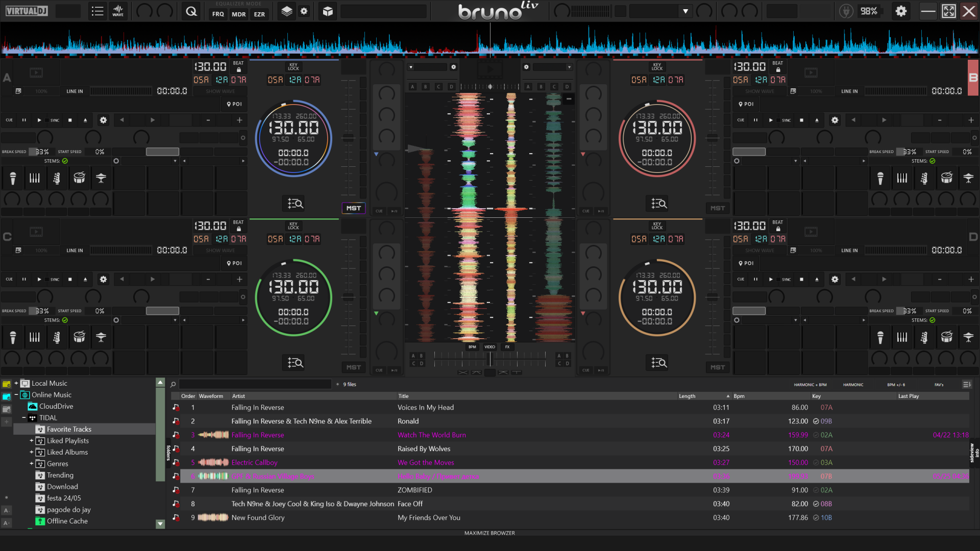Expand the Local Music tree node
Screen dimensions: 980x551
pos(16,383)
